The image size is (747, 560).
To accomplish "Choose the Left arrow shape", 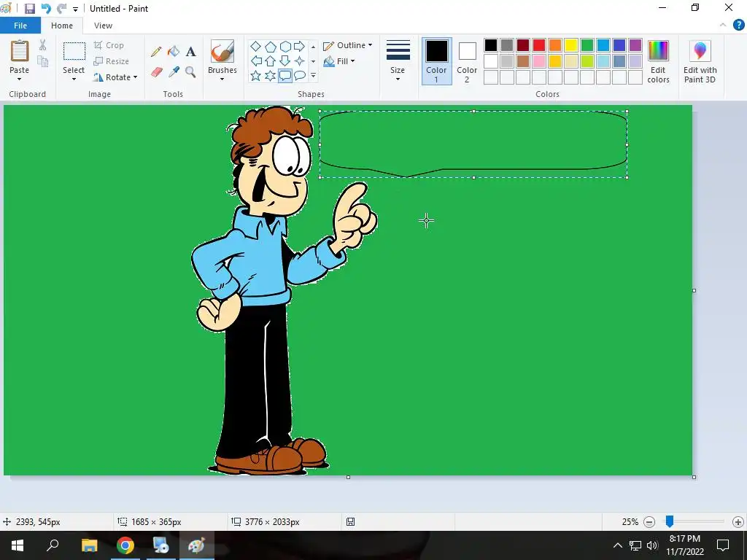I will coord(256,61).
